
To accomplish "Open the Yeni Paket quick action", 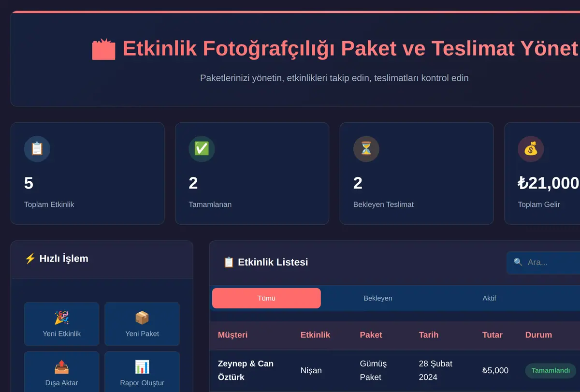I will pyautogui.click(x=142, y=324).
